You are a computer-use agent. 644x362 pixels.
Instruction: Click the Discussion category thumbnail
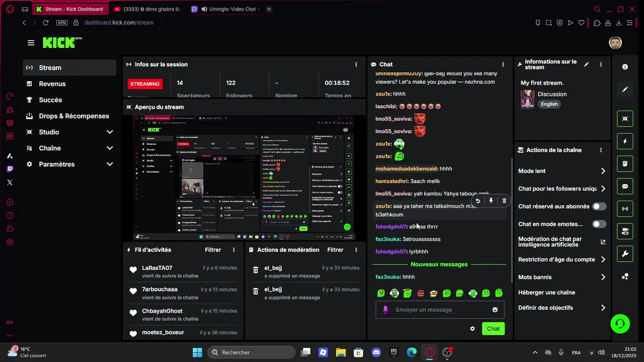point(527,99)
